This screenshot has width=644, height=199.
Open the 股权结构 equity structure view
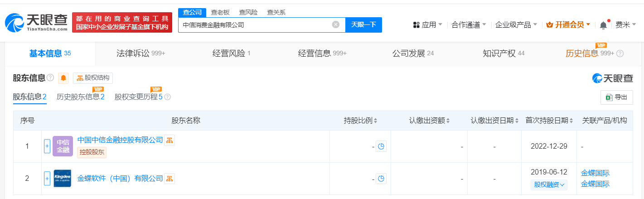93,78
